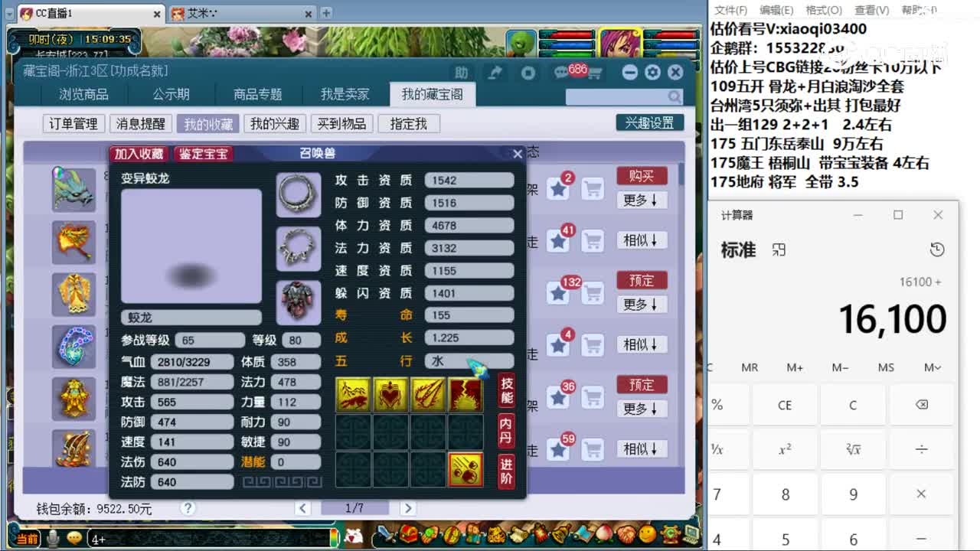
Task: Open the 格式 menu in Notepad
Action: 822,9
